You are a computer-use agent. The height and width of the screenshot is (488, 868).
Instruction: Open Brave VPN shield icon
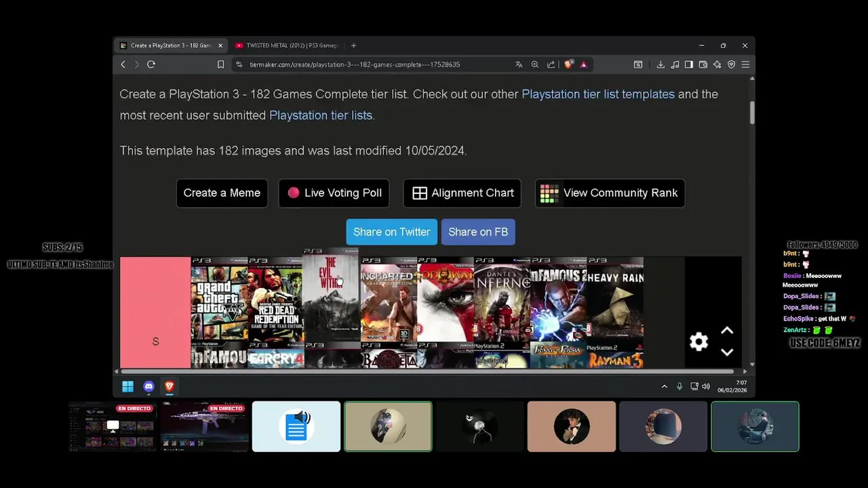click(x=731, y=64)
